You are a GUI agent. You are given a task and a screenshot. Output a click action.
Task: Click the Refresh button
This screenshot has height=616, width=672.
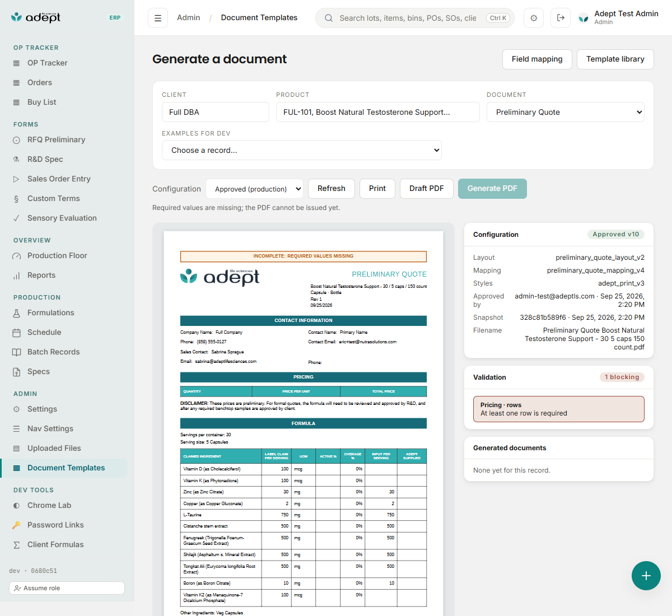(x=332, y=189)
